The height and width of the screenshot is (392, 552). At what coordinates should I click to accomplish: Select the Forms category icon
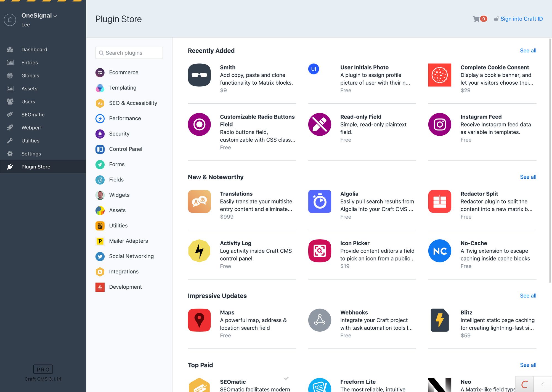click(x=100, y=164)
